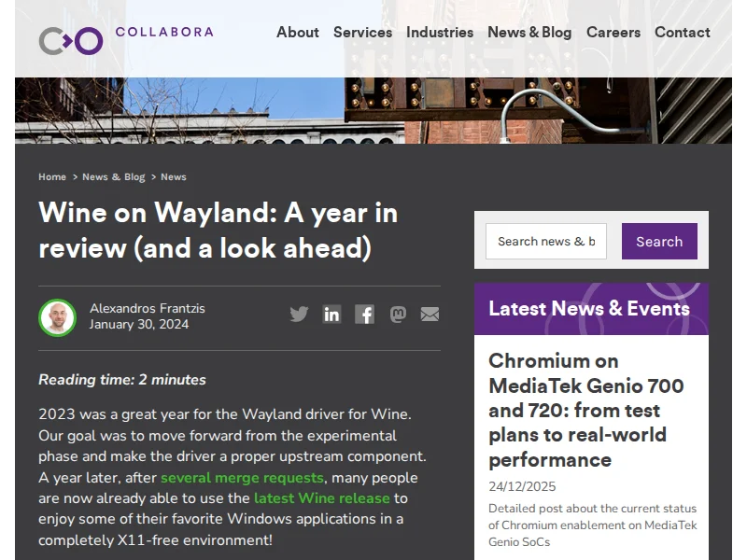This screenshot has height=560, width=747.
Task: Click Alexandros Frantzis author avatar
Action: click(x=57, y=317)
